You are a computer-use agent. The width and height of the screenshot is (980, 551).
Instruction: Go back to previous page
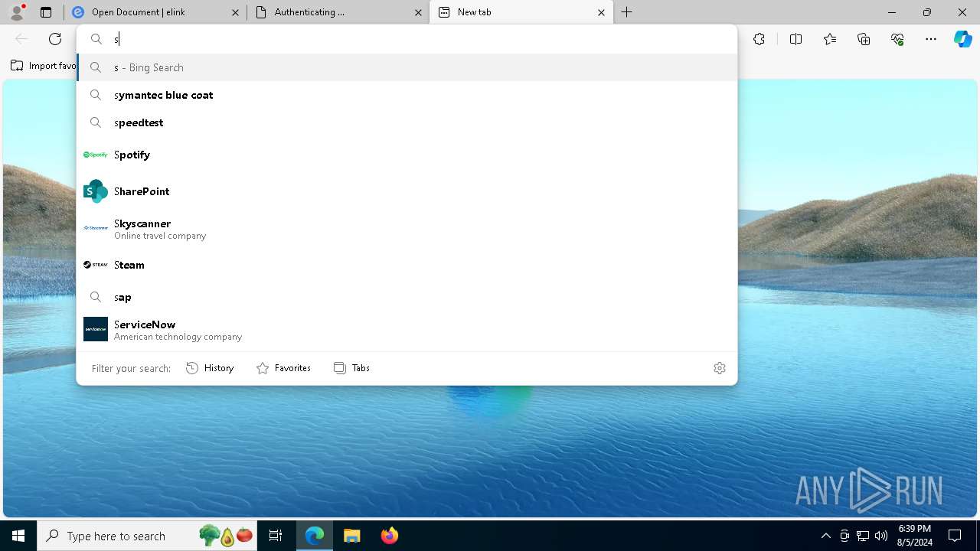(x=21, y=39)
